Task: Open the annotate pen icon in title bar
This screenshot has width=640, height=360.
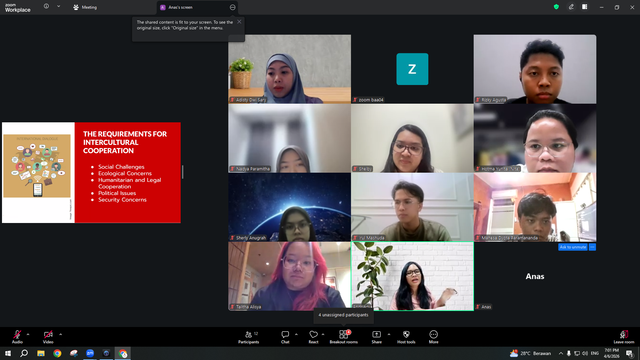Action: (571, 7)
